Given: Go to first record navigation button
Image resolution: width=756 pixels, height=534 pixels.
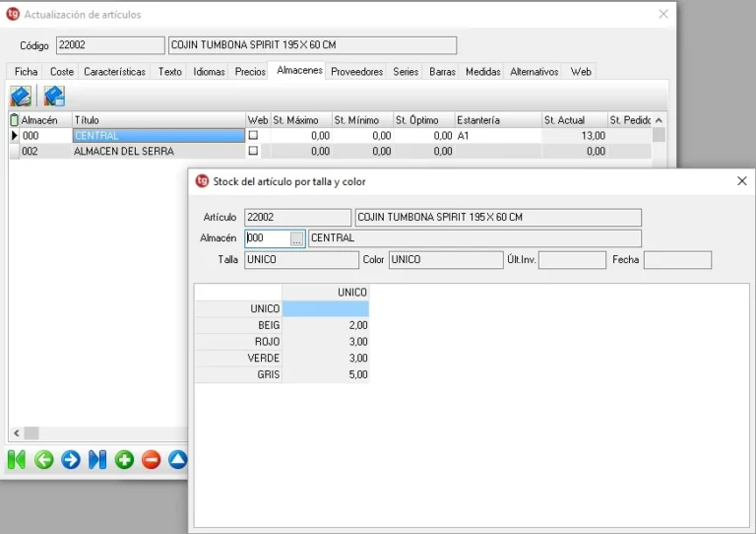Looking at the screenshot, I should tap(17, 459).
